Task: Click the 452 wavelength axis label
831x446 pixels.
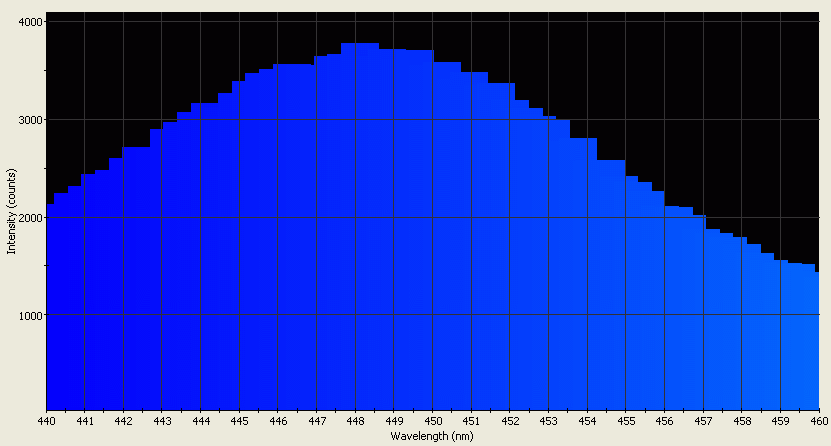Action: click(510, 421)
